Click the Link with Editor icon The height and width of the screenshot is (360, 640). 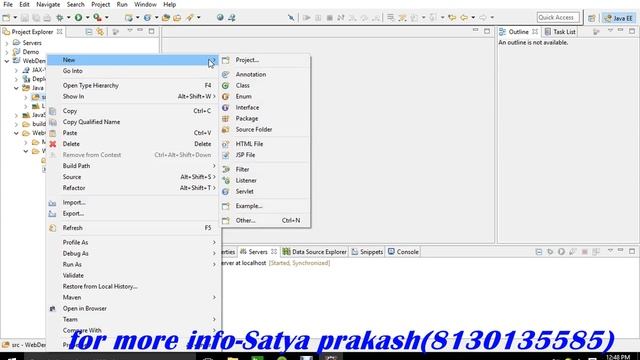pos(100,31)
